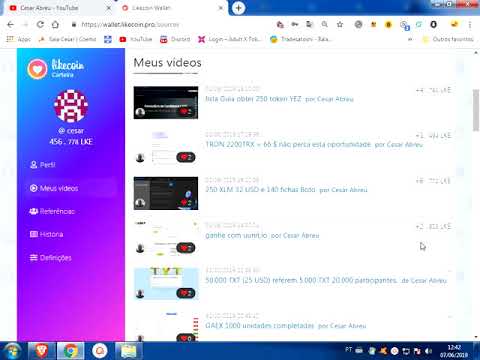Click the Chrome taskbar icon
The image size is (480, 360).
point(71,351)
